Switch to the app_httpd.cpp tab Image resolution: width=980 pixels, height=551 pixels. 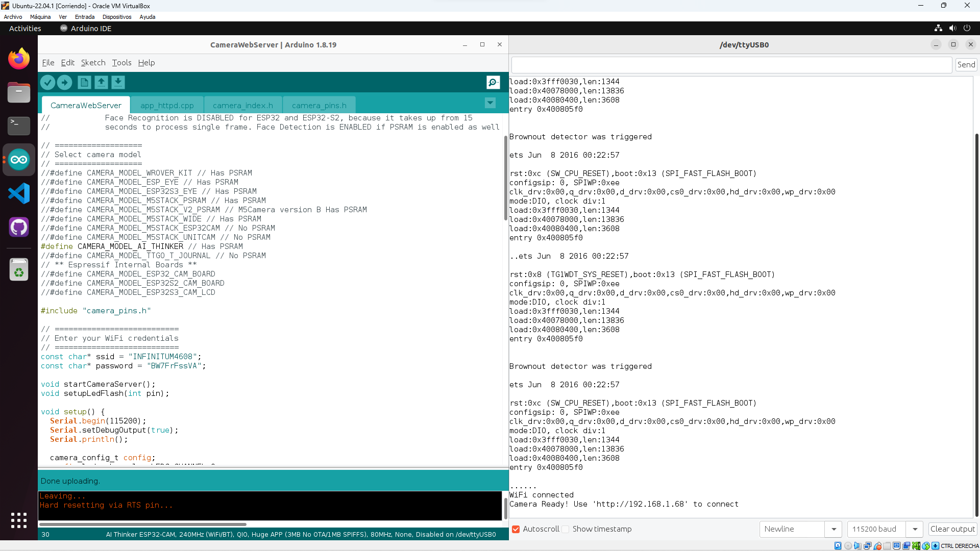(167, 106)
